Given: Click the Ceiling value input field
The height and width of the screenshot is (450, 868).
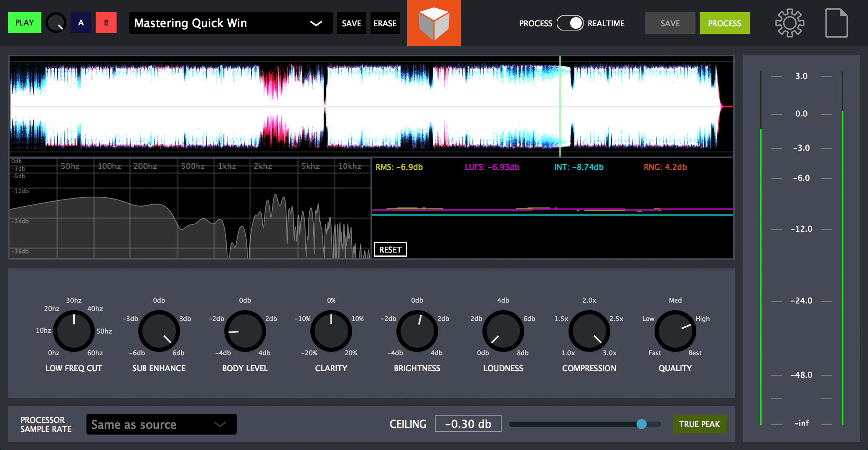Looking at the screenshot, I should tap(468, 424).
